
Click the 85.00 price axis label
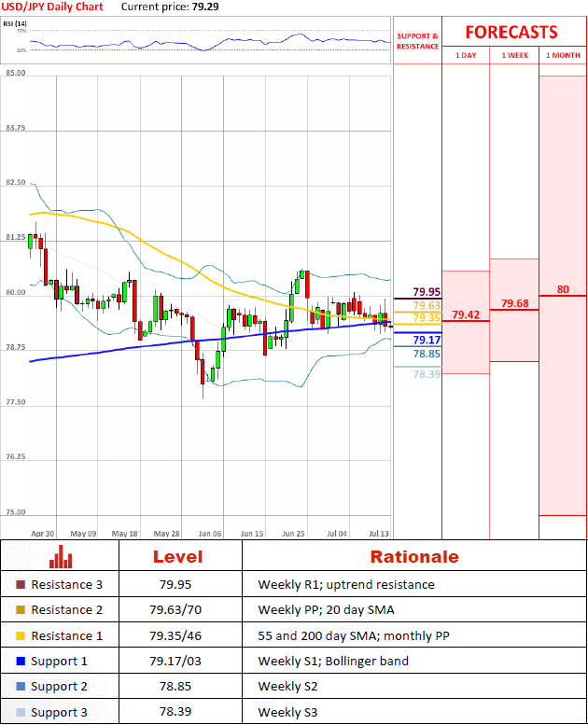pyautogui.click(x=15, y=73)
